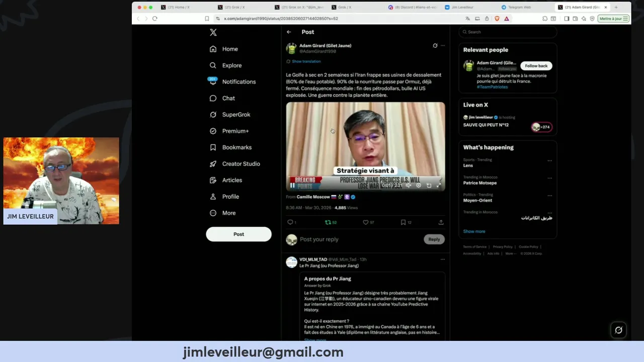
Task: Click the X search field
Action: [508, 32]
